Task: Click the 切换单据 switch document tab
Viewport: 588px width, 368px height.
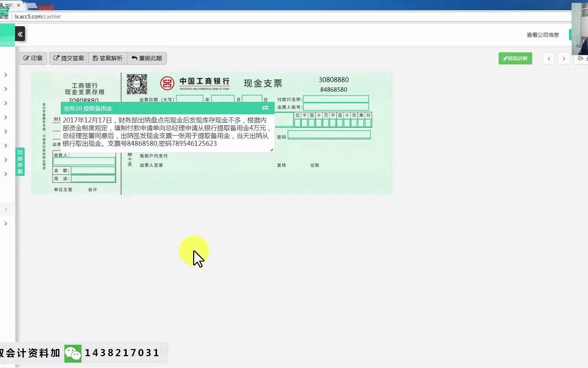Action: (x=20, y=162)
